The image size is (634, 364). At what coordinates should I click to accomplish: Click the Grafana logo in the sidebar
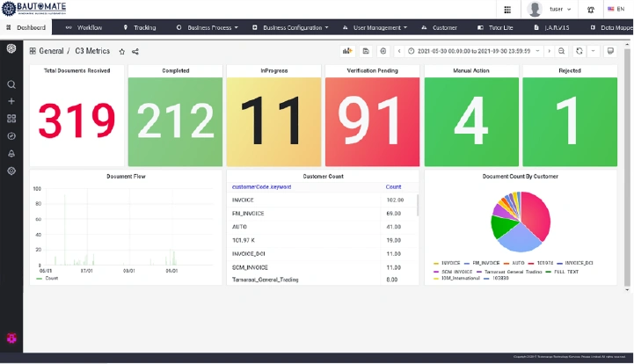tap(11, 48)
